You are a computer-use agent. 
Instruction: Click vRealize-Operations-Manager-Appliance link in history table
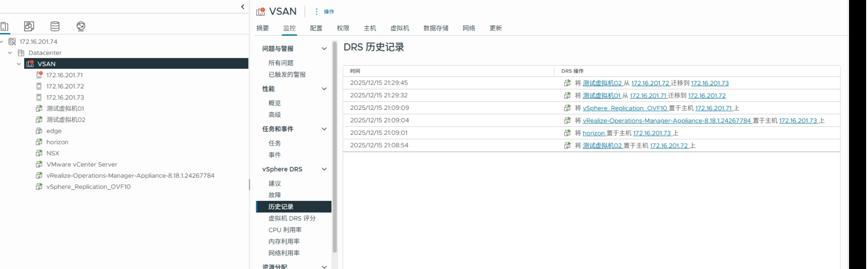pyautogui.click(x=668, y=121)
